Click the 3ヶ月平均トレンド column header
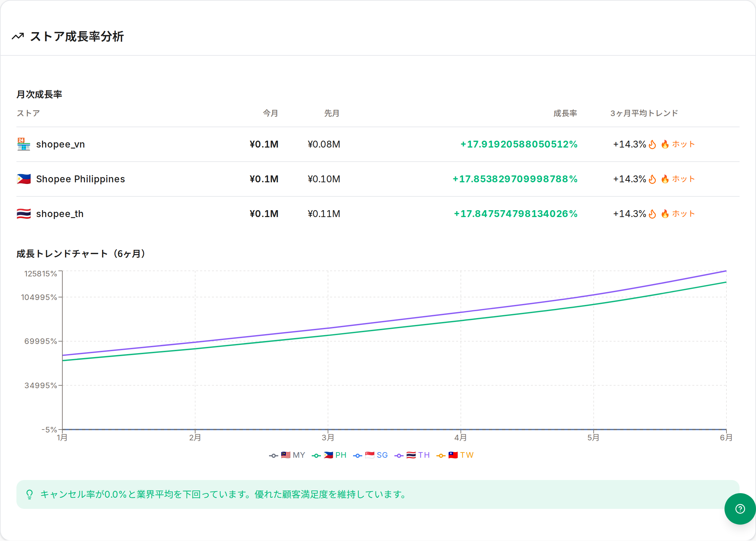Image resolution: width=756 pixels, height=541 pixels. pyautogui.click(x=644, y=113)
